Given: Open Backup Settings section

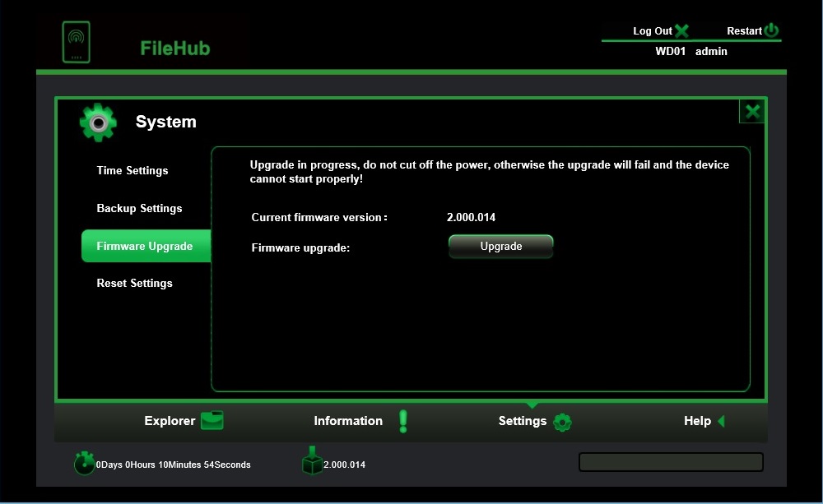Looking at the screenshot, I should pos(139,208).
